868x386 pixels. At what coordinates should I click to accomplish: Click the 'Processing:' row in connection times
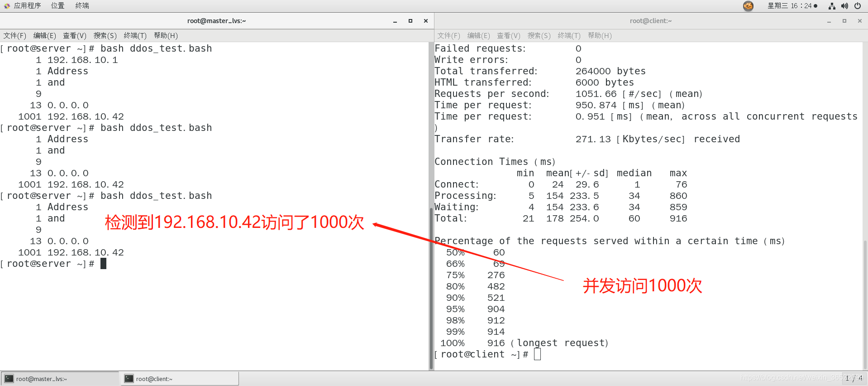click(561, 196)
